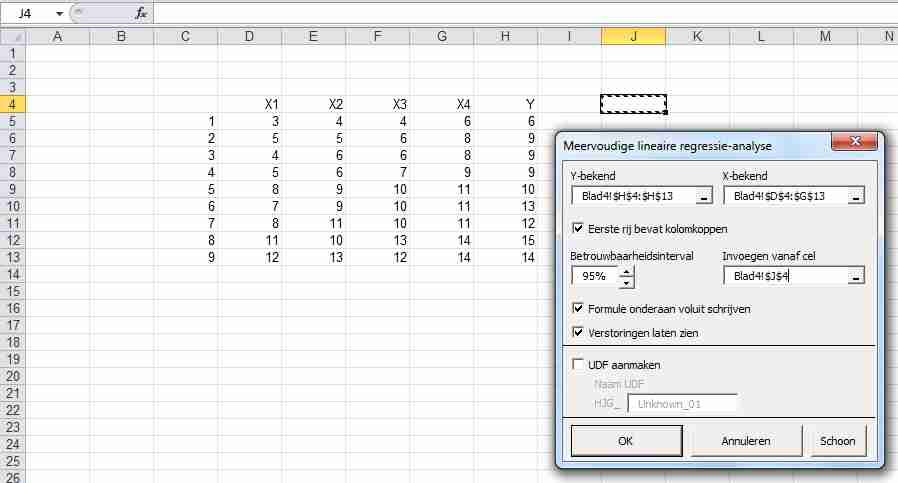Click the Y-bekend range selector button
Viewport: 898px width, 483px height.
coord(704,197)
